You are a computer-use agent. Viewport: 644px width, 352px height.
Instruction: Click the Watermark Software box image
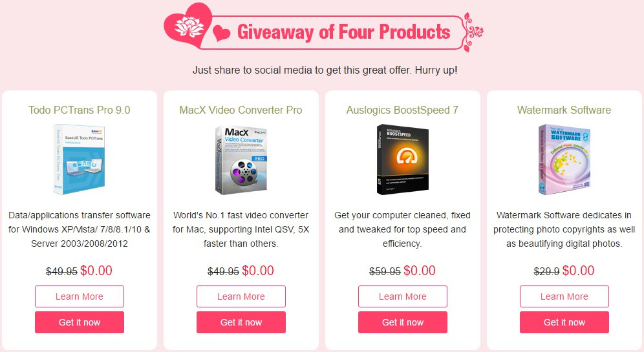tap(564, 159)
